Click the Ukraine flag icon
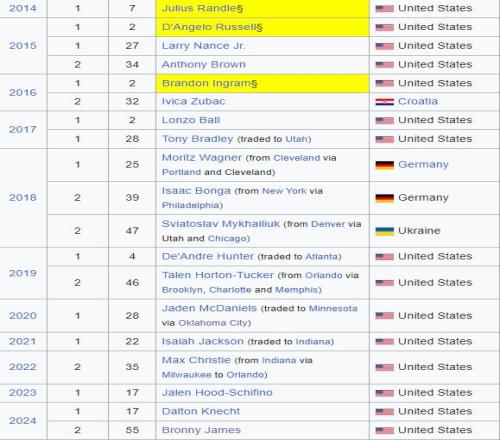 point(385,231)
